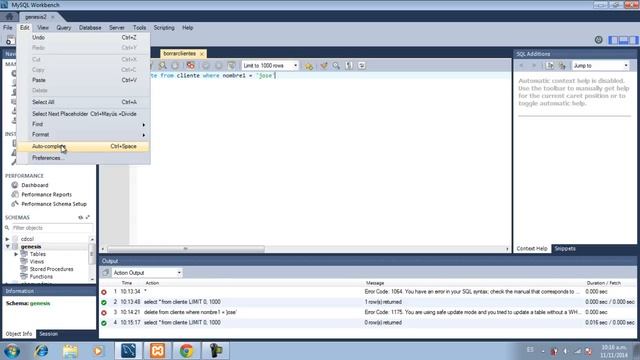640x360 pixels.
Task: Open XAMPP from the taskbar
Action: pyautogui.click(x=158, y=351)
